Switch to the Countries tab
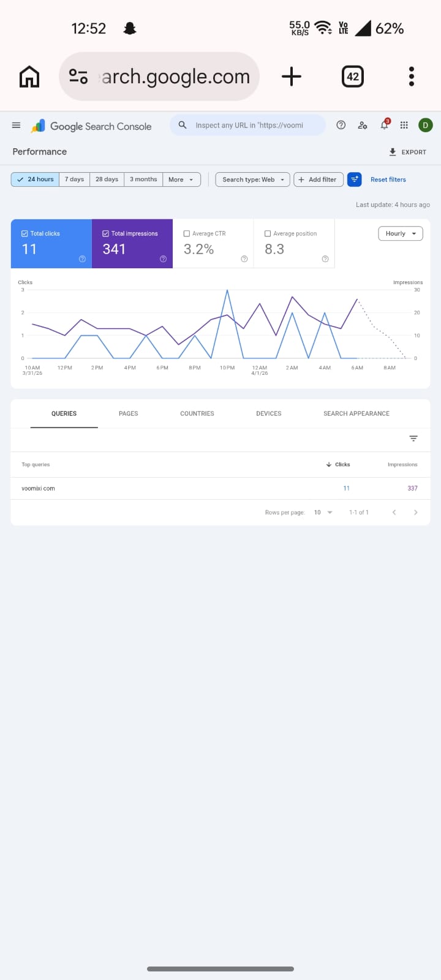 pos(197,413)
